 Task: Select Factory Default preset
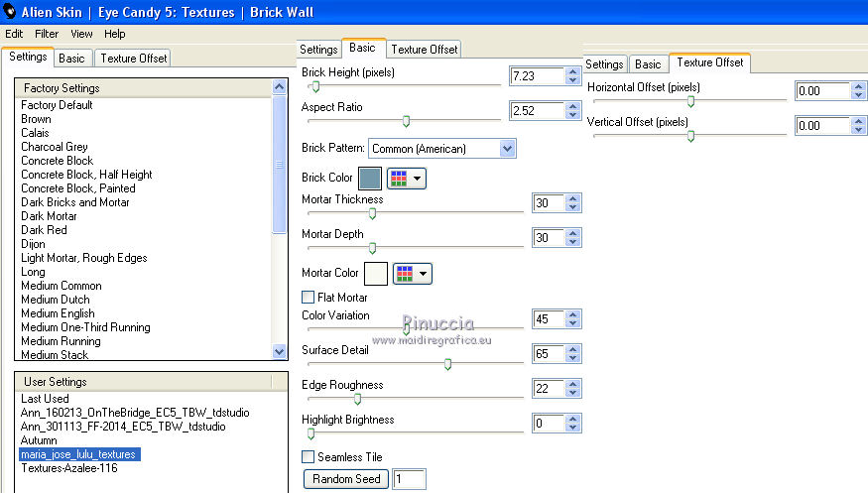coord(57,105)
